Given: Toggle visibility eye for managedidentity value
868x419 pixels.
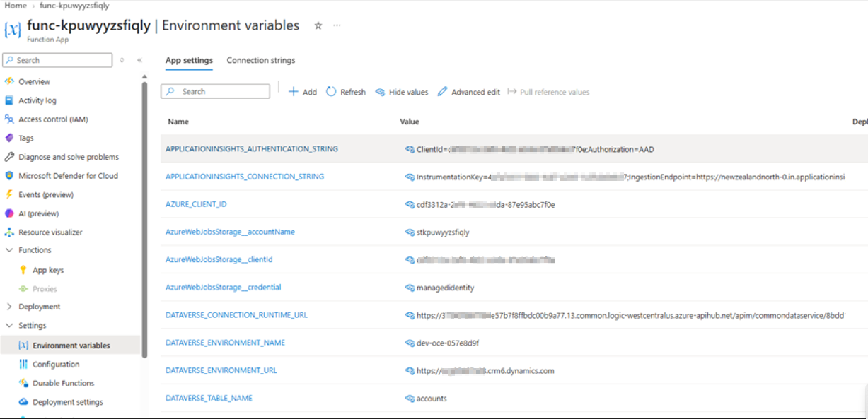Looking at the screenshot, I should 410,288.
